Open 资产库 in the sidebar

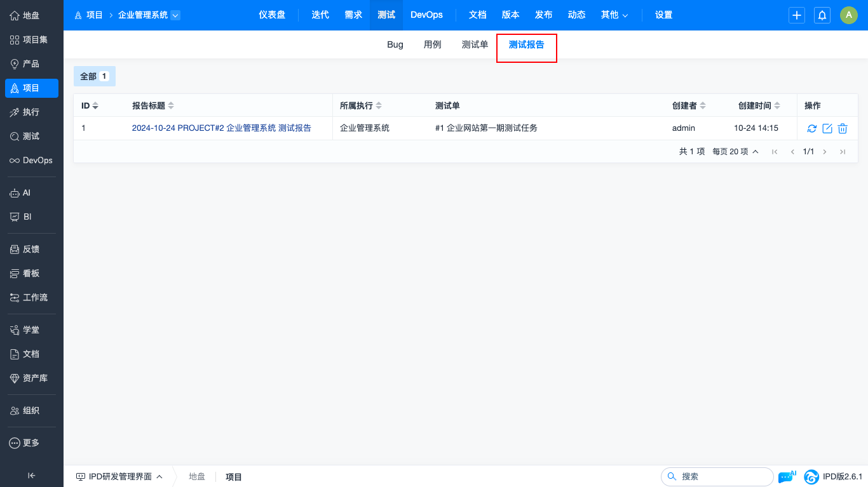32,378
